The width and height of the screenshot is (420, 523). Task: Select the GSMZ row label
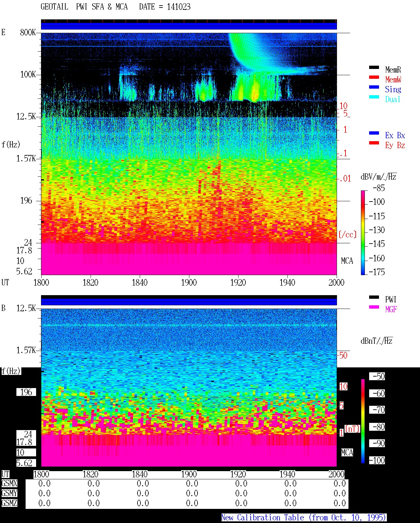[9, 503]
